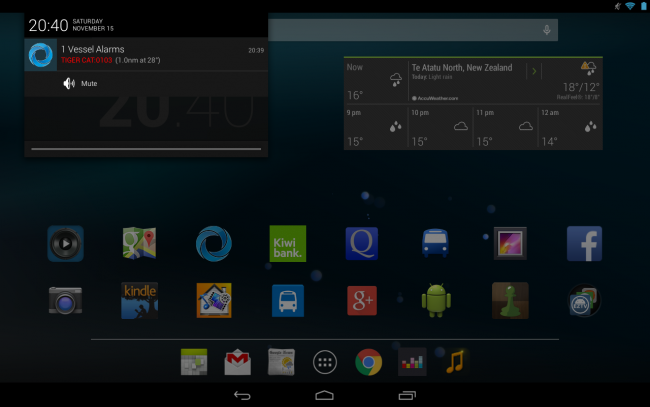Tap the Wi-Fi status bar icon
This screenshot has width=650, height=407.
coord(630,6)
